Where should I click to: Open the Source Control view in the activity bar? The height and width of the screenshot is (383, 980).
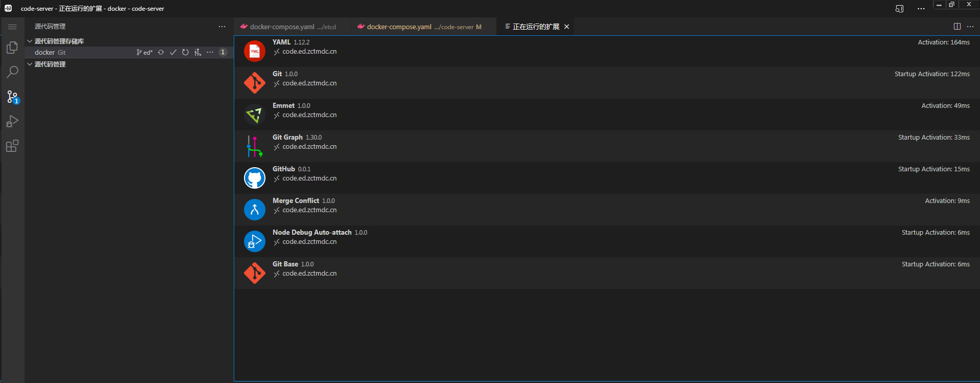12,97
